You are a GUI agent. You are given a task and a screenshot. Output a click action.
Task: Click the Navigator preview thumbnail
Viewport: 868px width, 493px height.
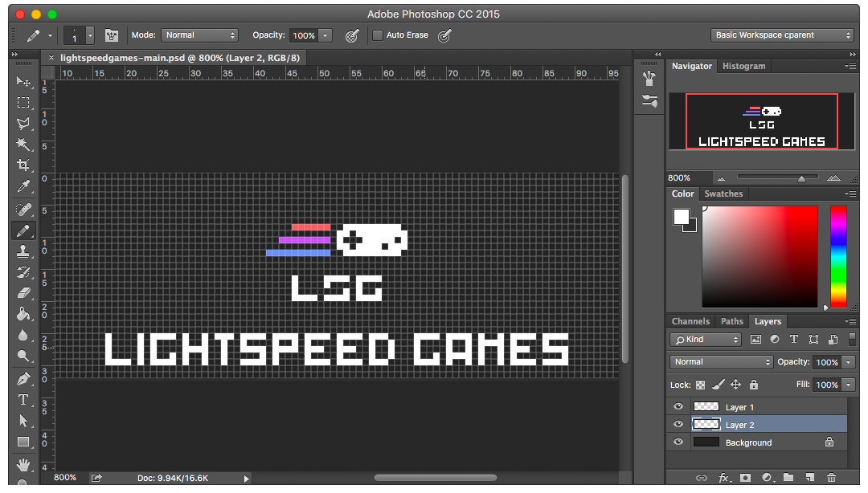[761, 121]
